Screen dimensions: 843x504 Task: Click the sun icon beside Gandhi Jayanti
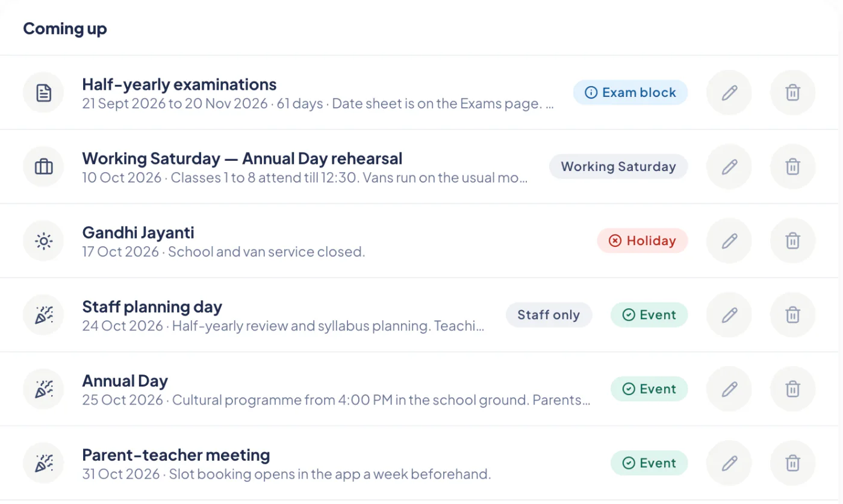43,241
